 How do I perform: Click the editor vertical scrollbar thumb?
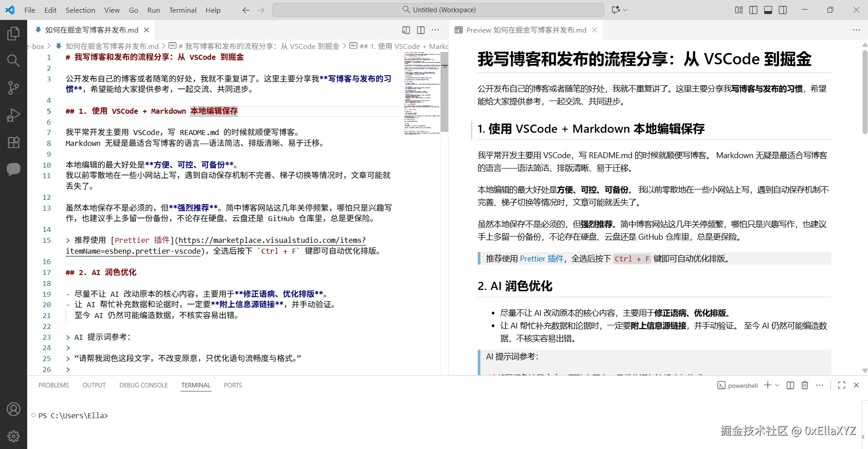(445, 92)
